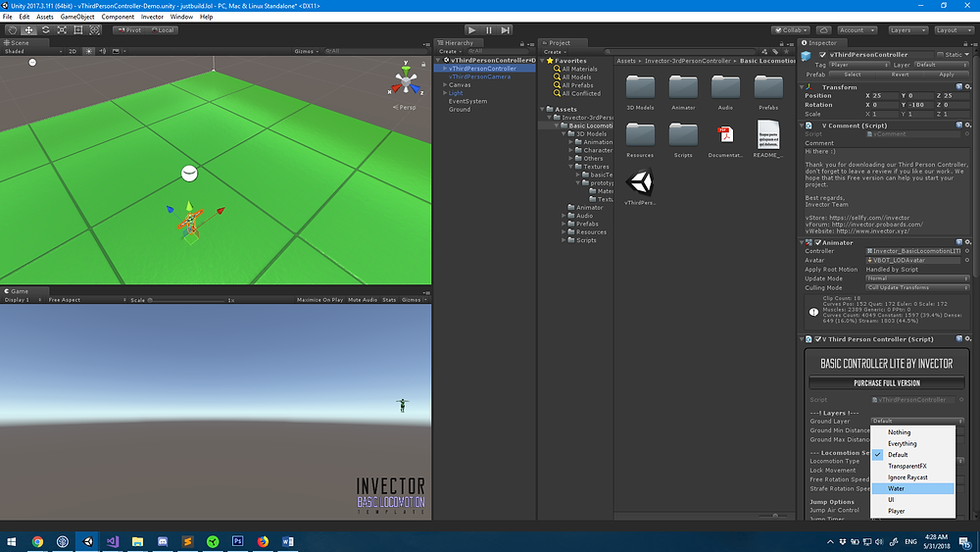980x552 pixels.
Task: Open Transform component help book icon
Action: 959,87
